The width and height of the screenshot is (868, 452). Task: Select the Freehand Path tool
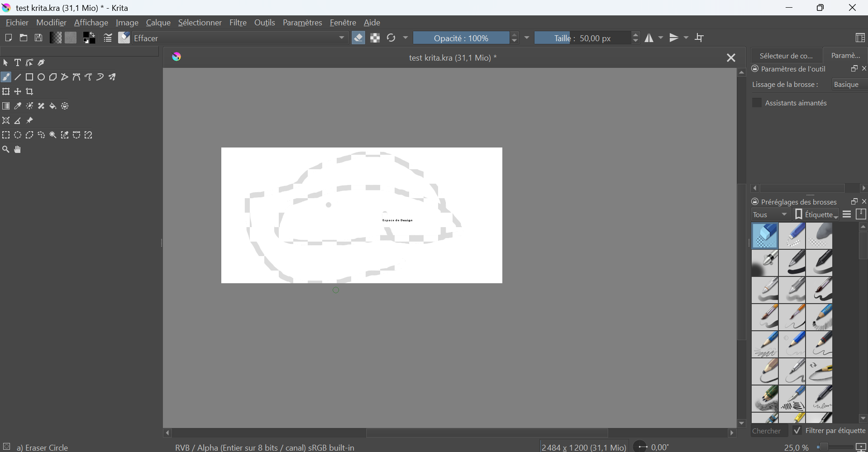click(89, 77)
